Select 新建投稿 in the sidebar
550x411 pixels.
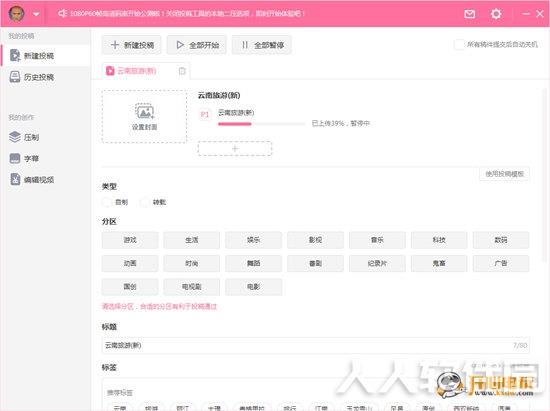click(x=46, y=55)
